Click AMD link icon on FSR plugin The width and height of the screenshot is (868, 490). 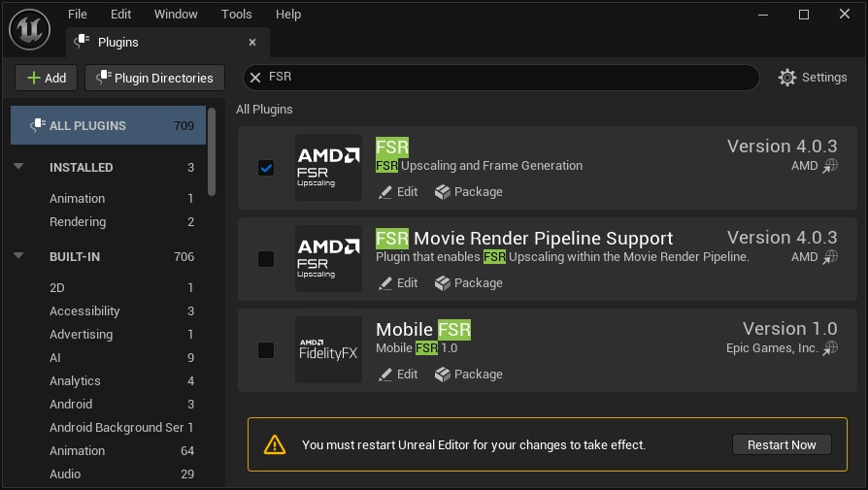pos(830,166)
